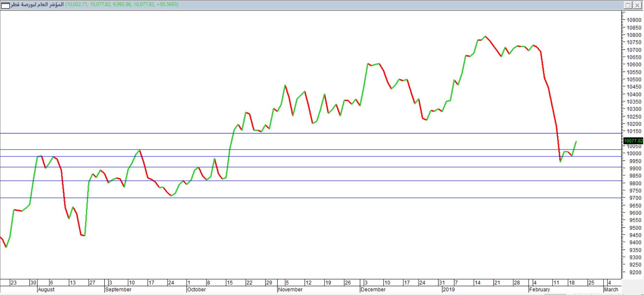This screenshot has height=295, width=644.
Task: Click the date label 13 on time axis
Action: click(x=73, y=283)
